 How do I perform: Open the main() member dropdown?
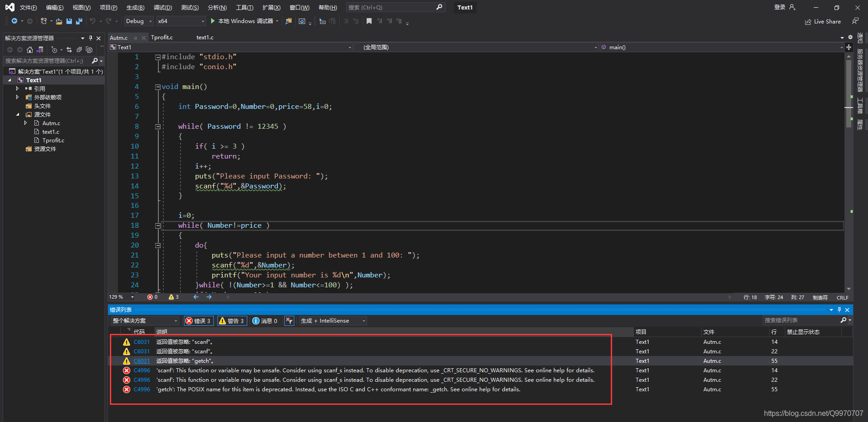[x=722, y=47]
